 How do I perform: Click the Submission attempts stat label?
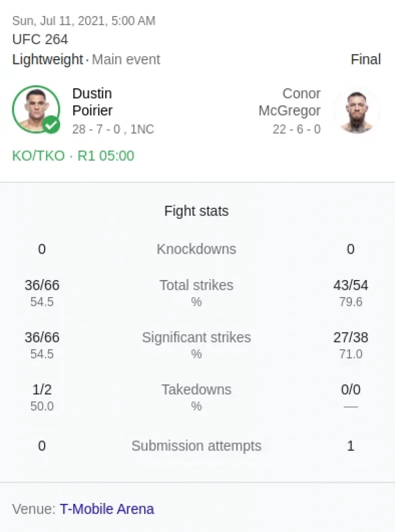[196, 446]
